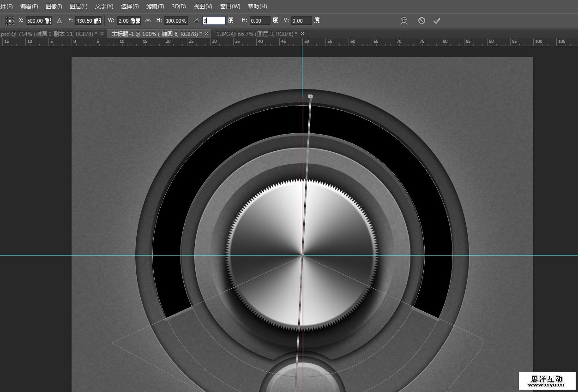Screen dimensions: 578x392
Task: Click the W width field showing 2.00
Action: [x=129, y=21]
